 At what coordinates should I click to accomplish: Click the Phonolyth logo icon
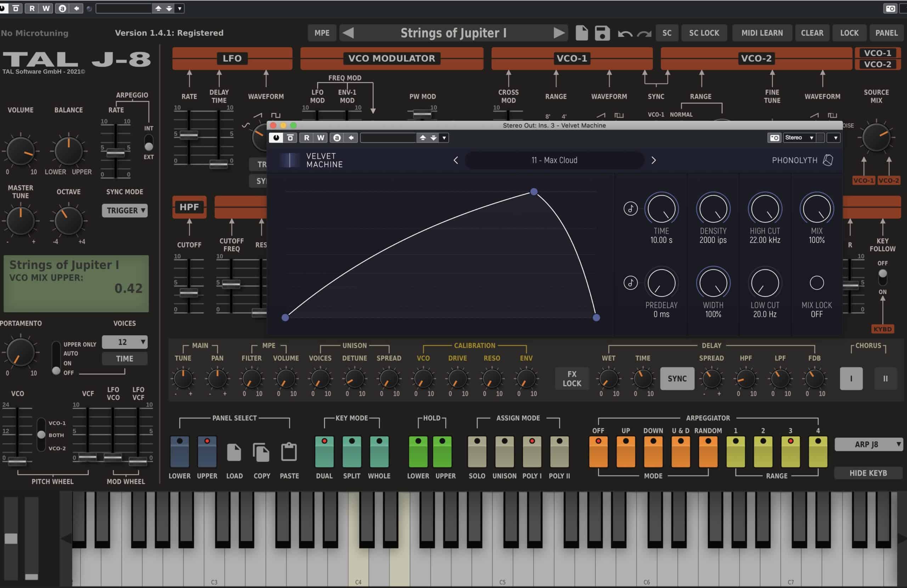click(x=828, y=160)
